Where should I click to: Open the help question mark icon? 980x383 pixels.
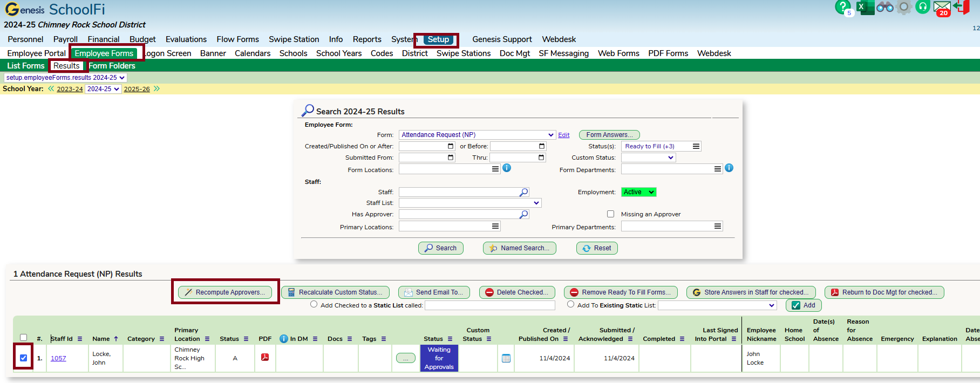tap(842, 7)
